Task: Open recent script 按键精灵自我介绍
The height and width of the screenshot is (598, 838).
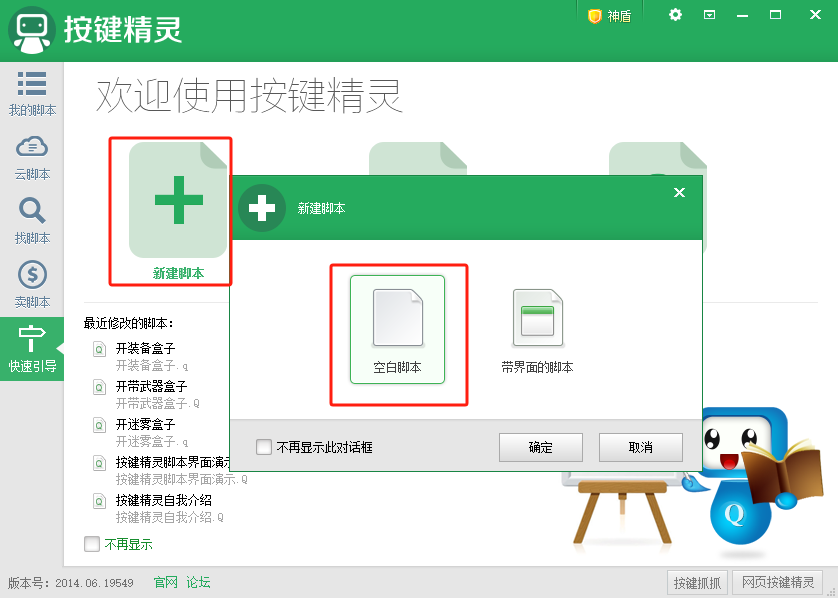Action: point(164,500)
